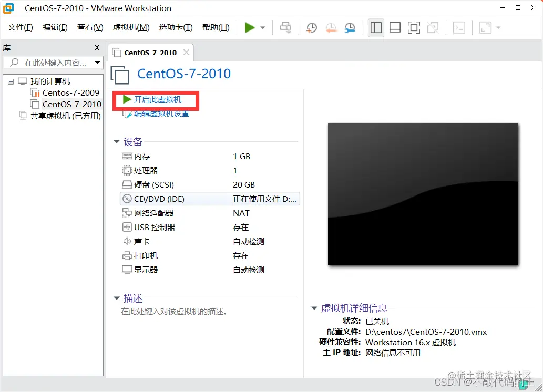Collapse the 设备 section
Screen dimensions: 543x392
tap(117, 142)
